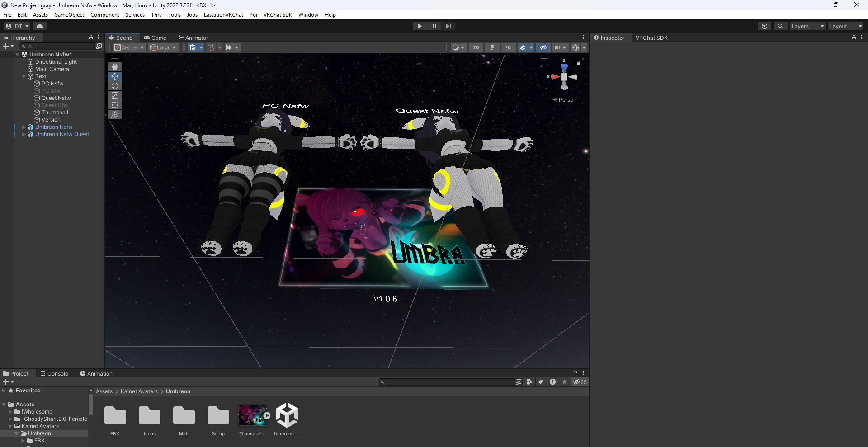Toggle scene lighting
868x447 pixels.
pos(492,47)
